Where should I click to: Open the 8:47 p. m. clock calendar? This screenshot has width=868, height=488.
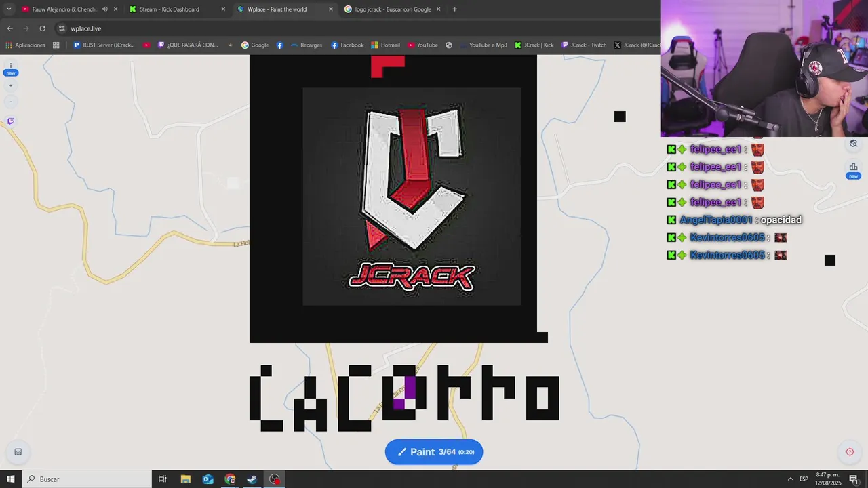coord(827,479)
